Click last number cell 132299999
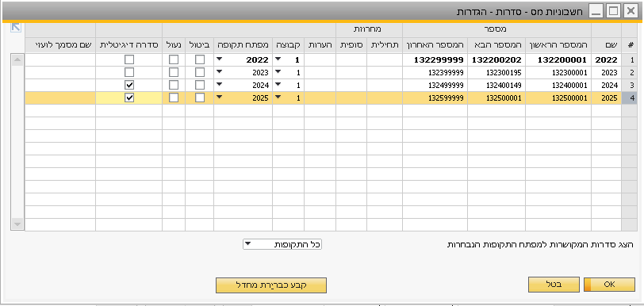The image size is (644, 306). pos(435,59)
